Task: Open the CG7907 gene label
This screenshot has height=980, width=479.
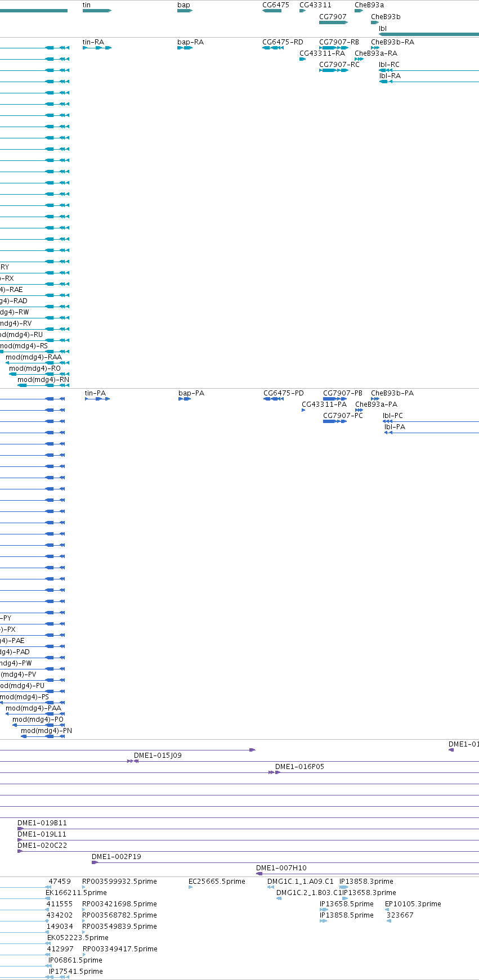Action: pos(333,16)
